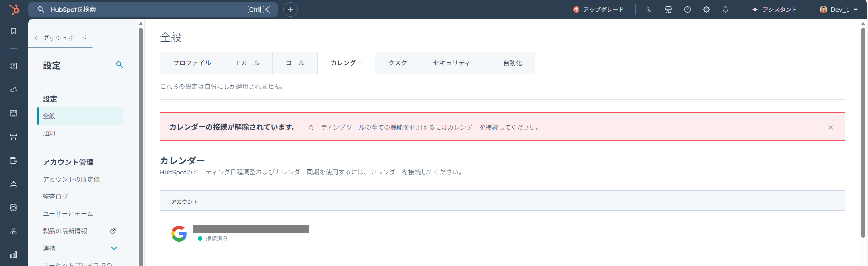Click the カレンダー section heading

pyautogui.click(x=182, y=160)
